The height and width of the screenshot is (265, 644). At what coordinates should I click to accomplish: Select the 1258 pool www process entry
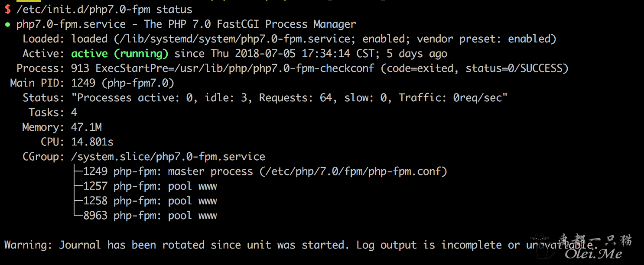coord(150,201)
